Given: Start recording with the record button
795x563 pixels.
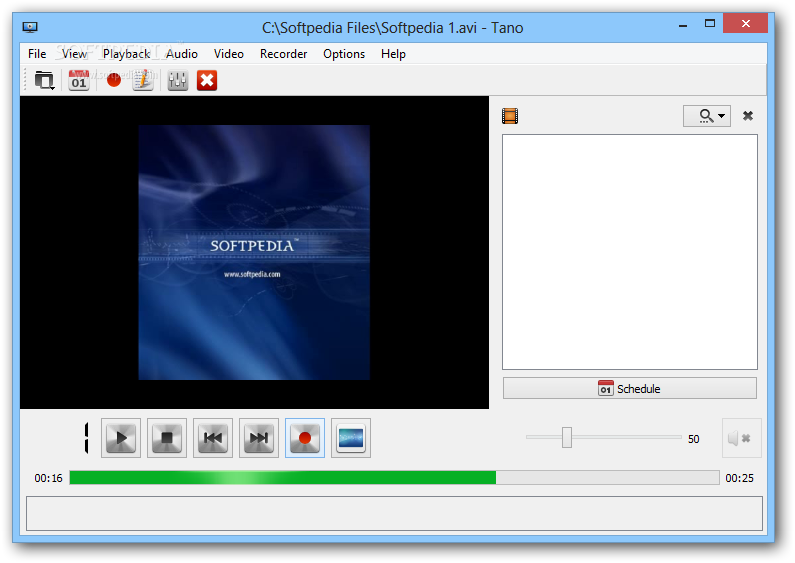Looking at the screenshot, I should coord(305,438).
